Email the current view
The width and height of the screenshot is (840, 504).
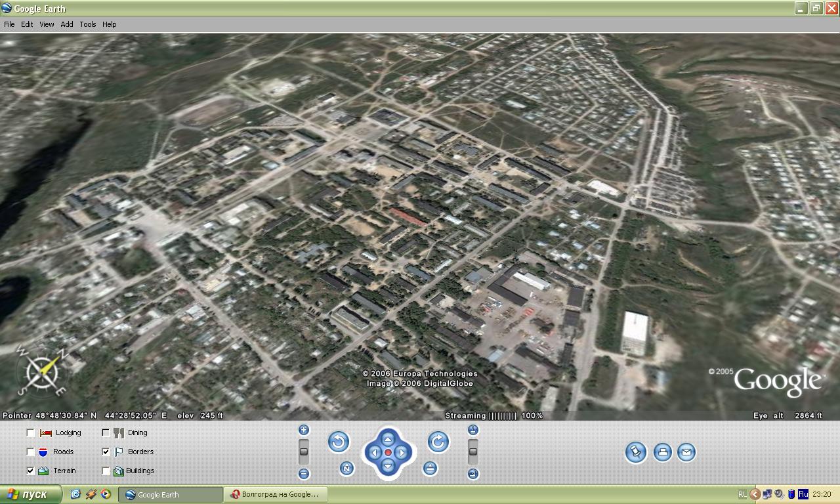pos(686,452)
